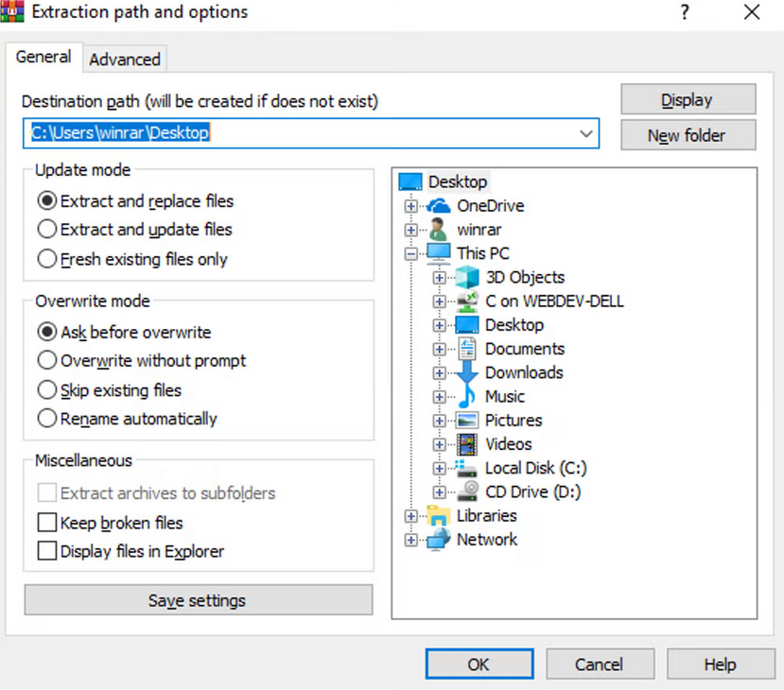The height and width of the screenshot is (690, 784).
Task: Click the winrar user icon
Action: coord(439,230)
